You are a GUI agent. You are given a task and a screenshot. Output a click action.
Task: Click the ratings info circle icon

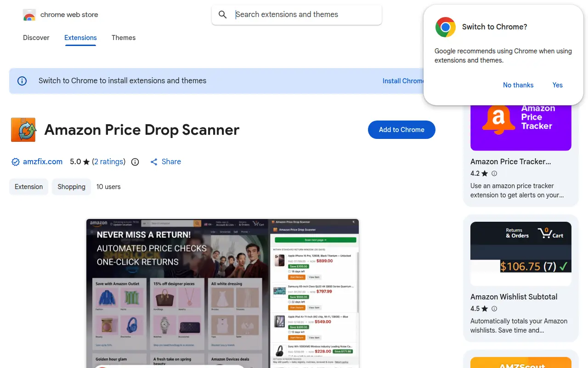(x=135, y=162)
